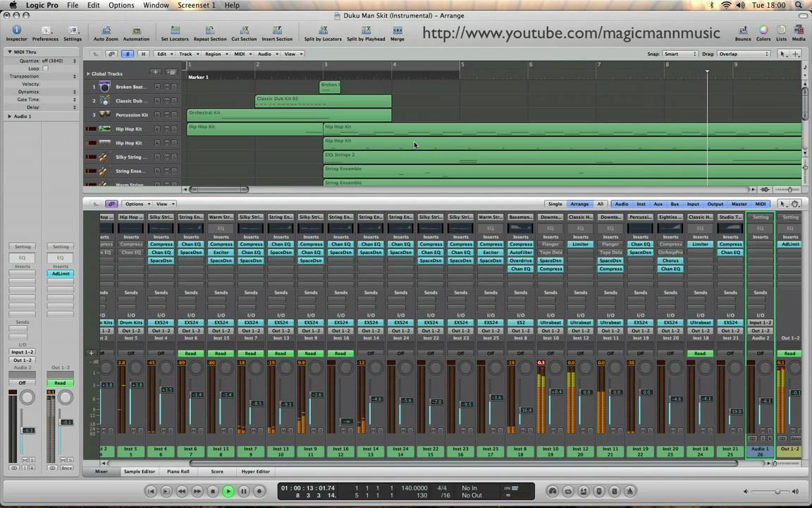Image resolution: width=812 pixels, height=508 pixels.
Task: Click the Master channel filter button
Action: [x=739, y=204]
